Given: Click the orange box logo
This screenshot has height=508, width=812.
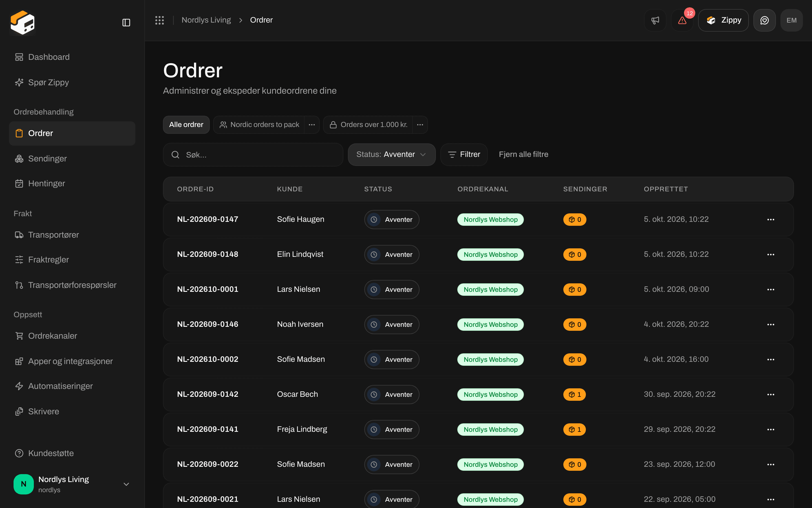Looking at the screenshot, I should 23,23.
